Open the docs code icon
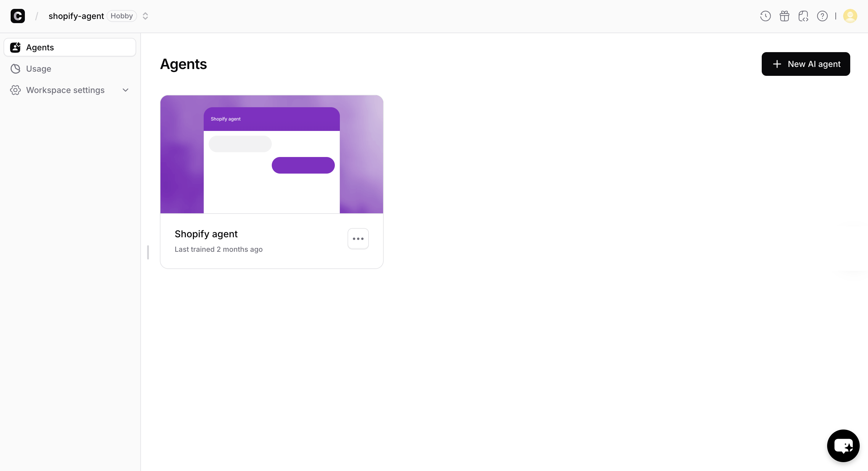The width and height of the screenshot is (868, 471). 803,16
